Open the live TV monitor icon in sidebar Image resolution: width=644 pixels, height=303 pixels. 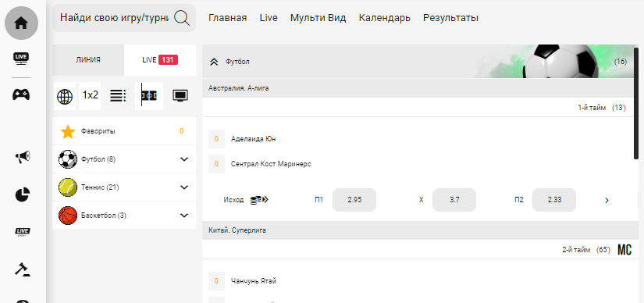pos(21,59)
